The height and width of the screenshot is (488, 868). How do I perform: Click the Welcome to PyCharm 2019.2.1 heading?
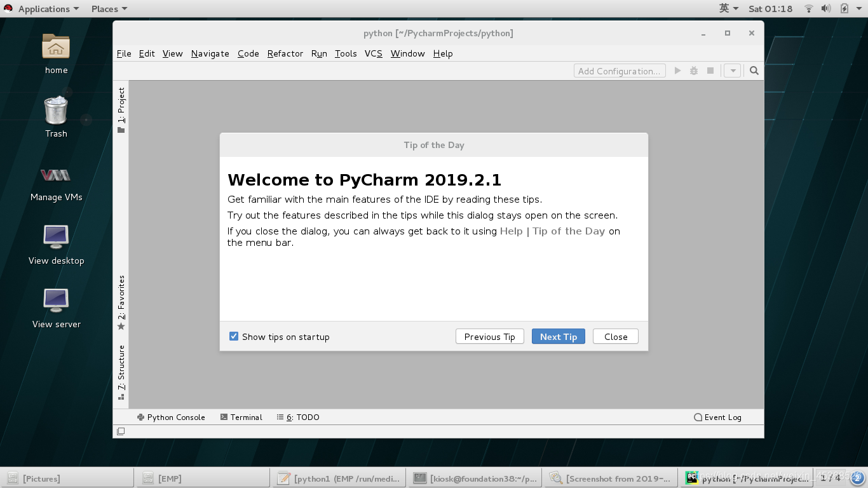coord(365,180)
